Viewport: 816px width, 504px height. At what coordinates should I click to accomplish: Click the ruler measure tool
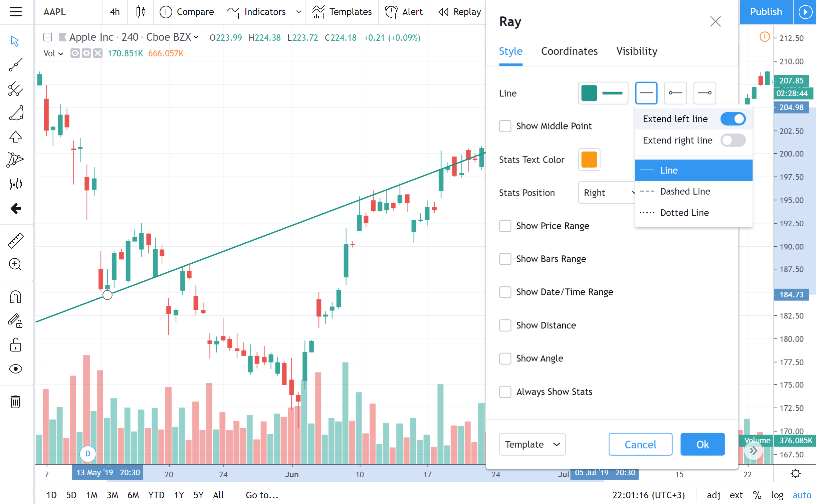coord(16,241)
